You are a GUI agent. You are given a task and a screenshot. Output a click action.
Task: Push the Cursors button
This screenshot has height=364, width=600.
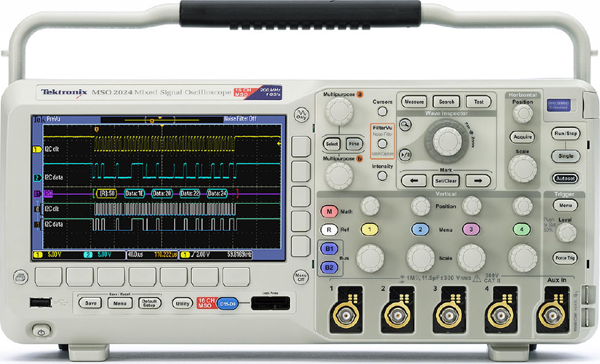pyautogui.click(x=382, y=111)
